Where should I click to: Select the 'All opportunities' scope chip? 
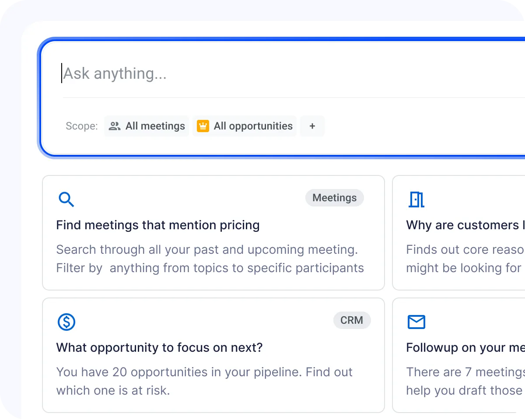245,126
